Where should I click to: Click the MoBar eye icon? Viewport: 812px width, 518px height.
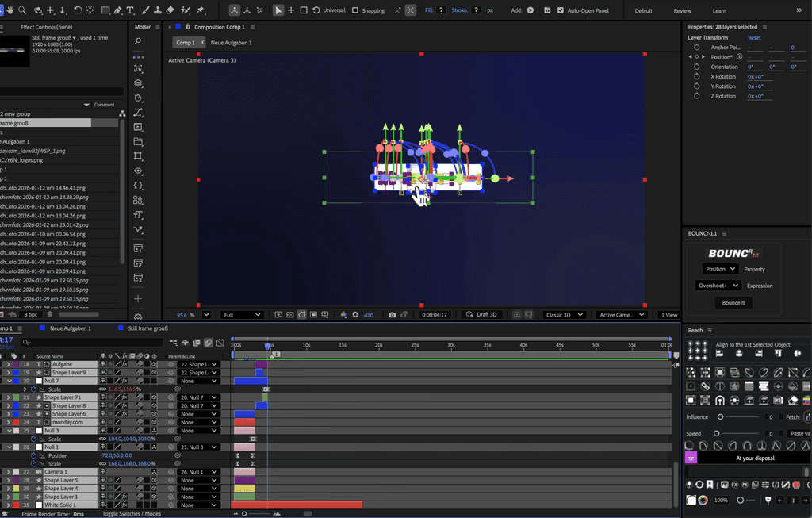(138, 171)
